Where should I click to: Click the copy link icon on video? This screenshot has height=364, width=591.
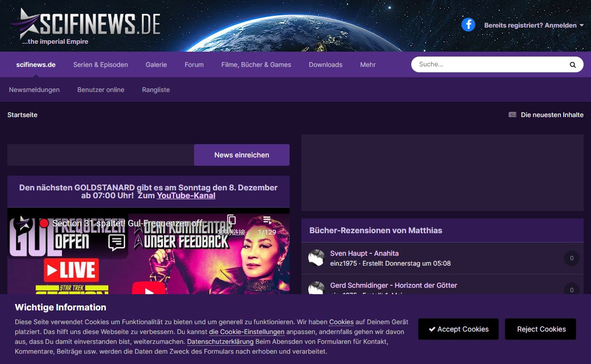[x=231, y=220]
